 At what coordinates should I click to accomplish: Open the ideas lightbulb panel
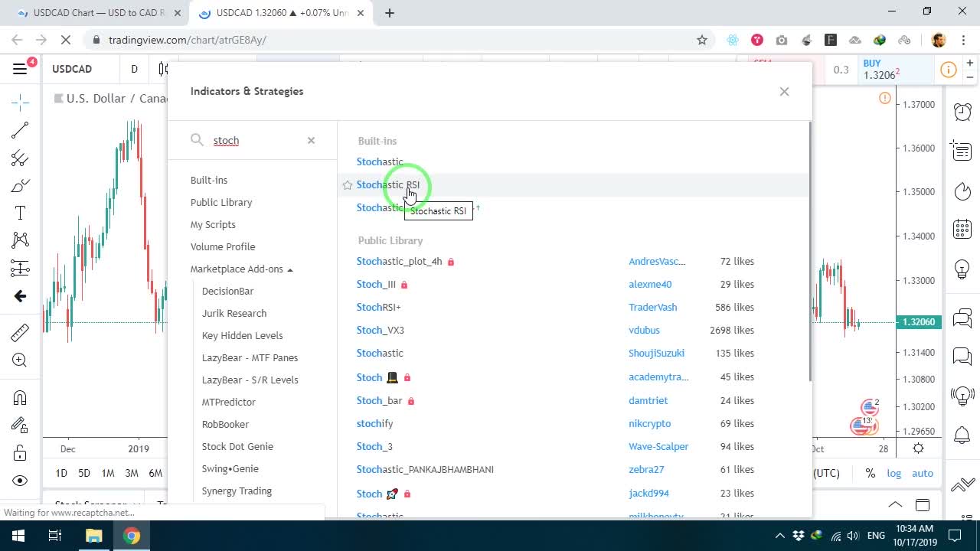click(x=962, y=269)
